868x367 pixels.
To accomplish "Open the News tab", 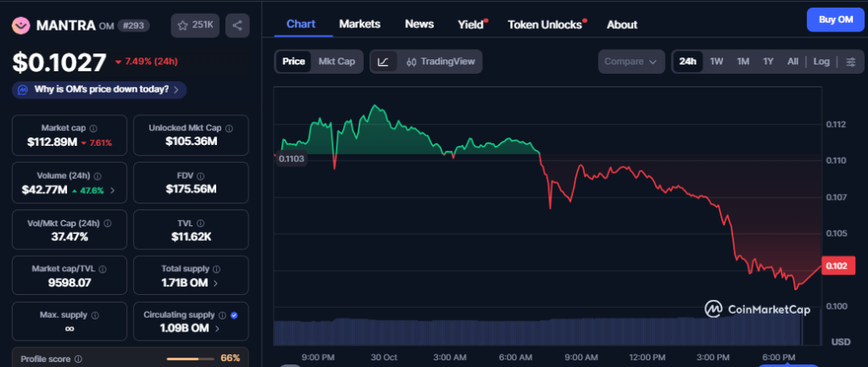I will tap(419, 25).
